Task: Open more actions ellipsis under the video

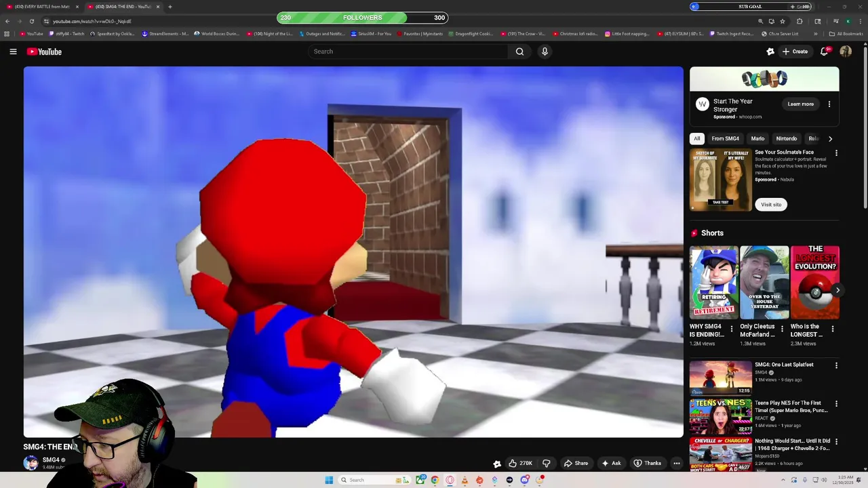Action: pyautogui.click(x=676, y=464)
